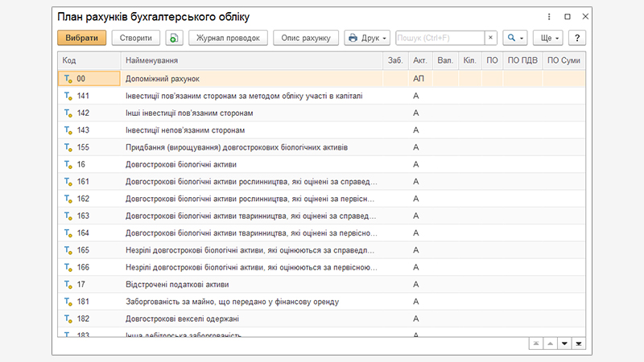This screenshot has height=362, width=644.
Task: Open the Друк print dropdown
Action: [x=367, y=38]
